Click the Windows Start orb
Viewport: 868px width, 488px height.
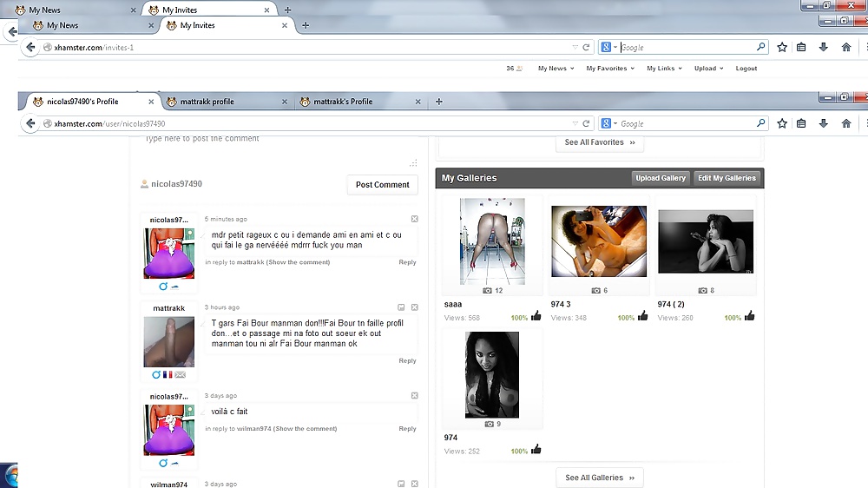click(x=7, y=476)
